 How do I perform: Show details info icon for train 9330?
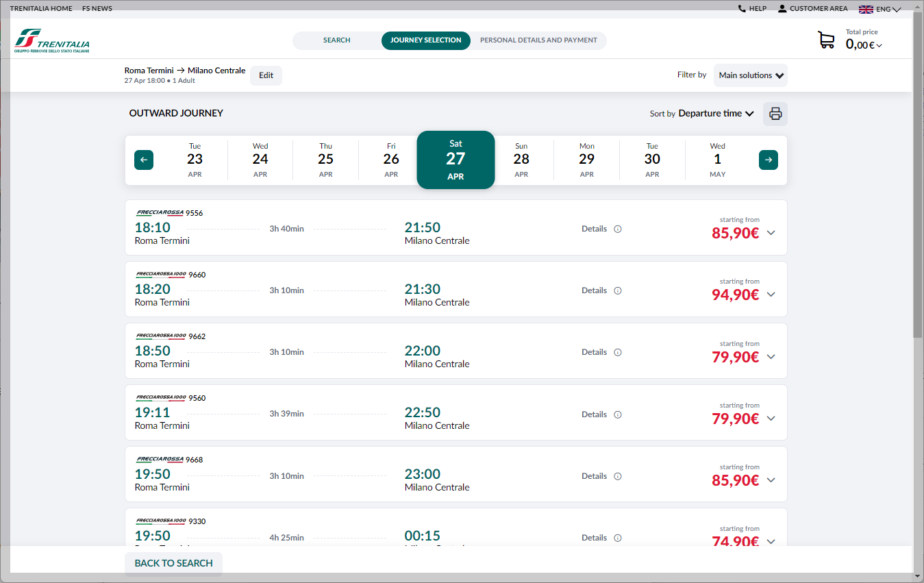click(618, 538)
